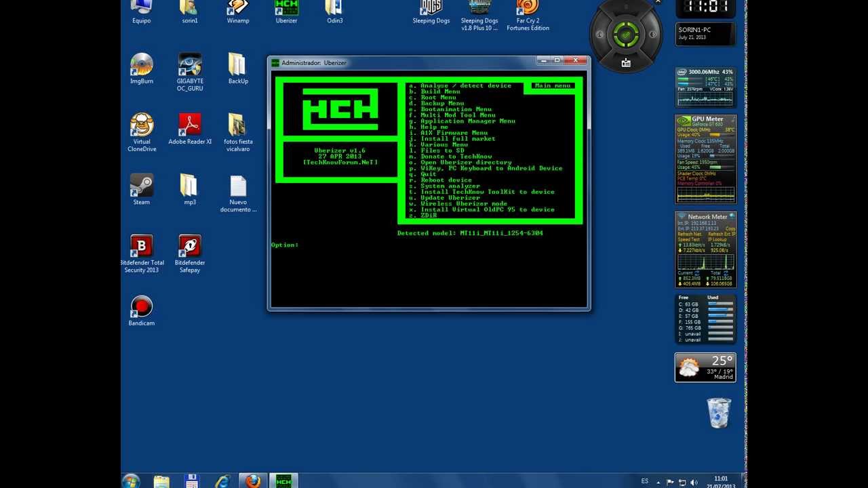
Task: Select the Uberizer taskbar button
Action: click(x=284, y=481)
